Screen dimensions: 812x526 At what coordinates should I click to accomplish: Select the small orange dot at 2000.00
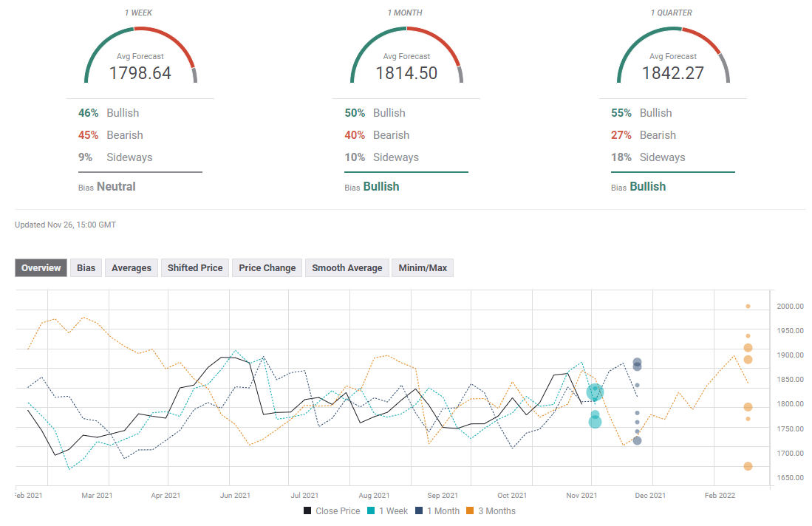748,306
